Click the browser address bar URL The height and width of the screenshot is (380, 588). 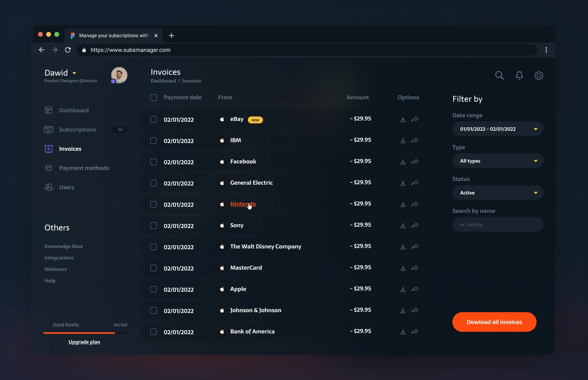coord(131,50)
